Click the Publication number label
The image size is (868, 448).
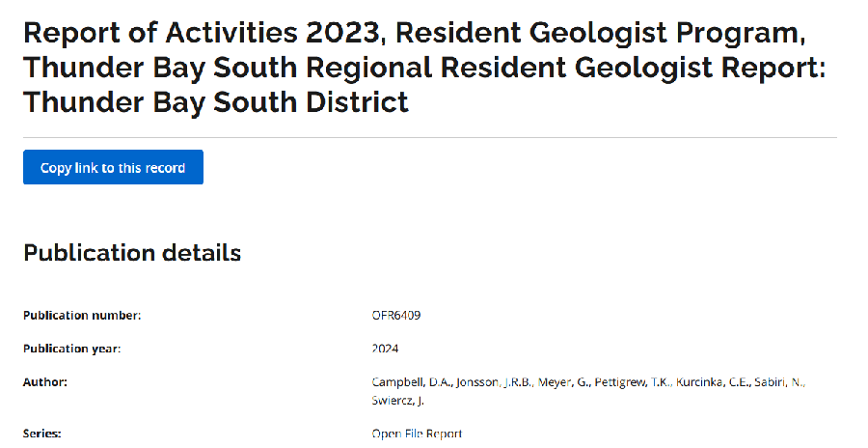pos(82,315)
